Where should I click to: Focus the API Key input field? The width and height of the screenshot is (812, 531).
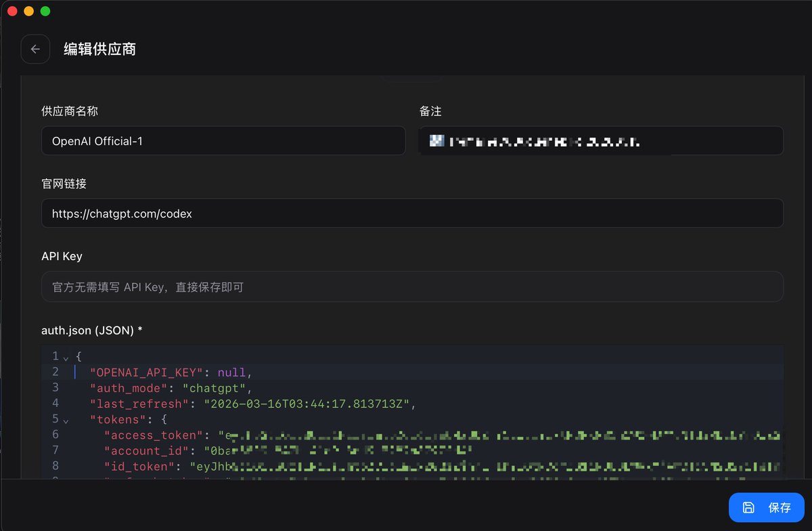(x=412, y=286)
